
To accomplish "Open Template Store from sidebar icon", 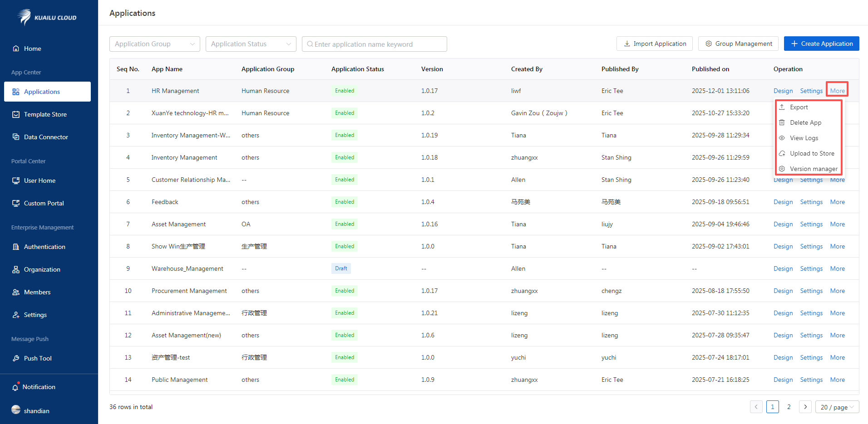I will point(16,114).
